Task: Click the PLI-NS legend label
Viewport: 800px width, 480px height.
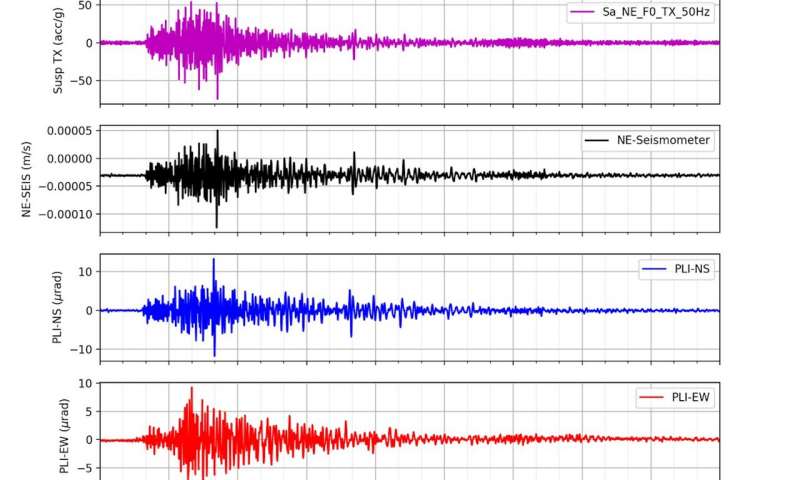Action: [x=688, y=269]
